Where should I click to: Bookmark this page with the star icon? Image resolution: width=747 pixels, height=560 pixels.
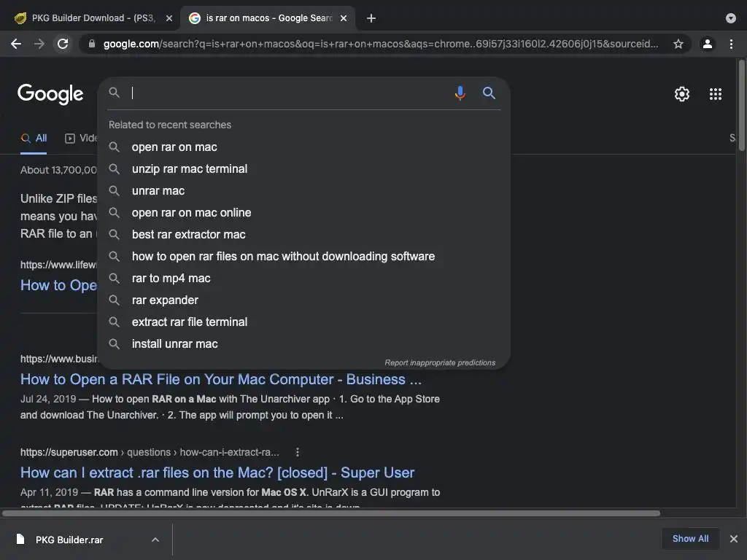(x=678, y=44)
